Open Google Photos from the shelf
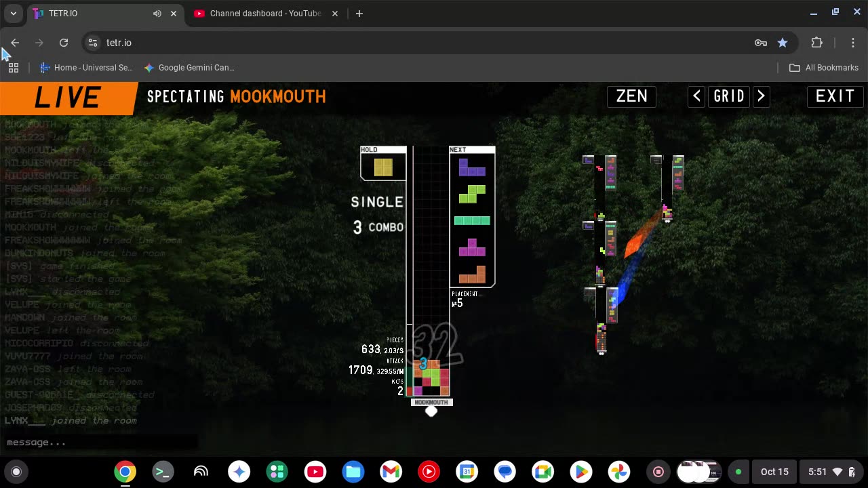Screen dimensions: 868x488 point(618,472)
